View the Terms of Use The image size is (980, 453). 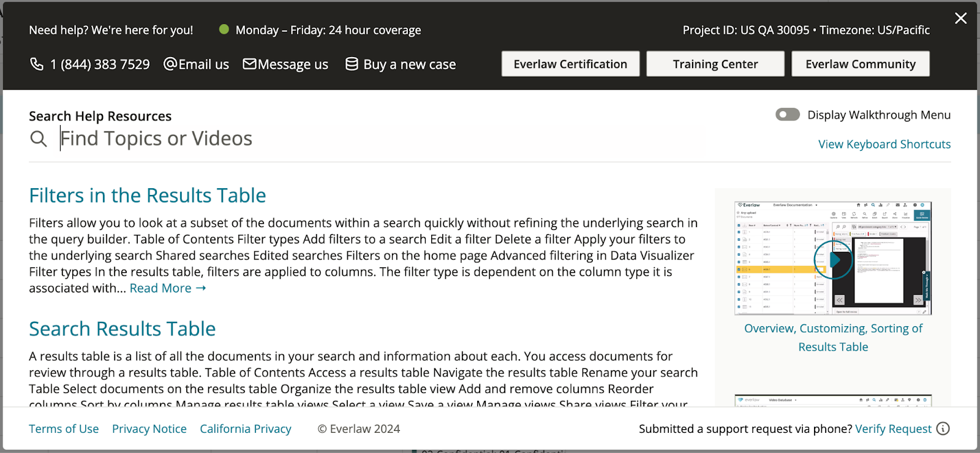click(64, 428)
